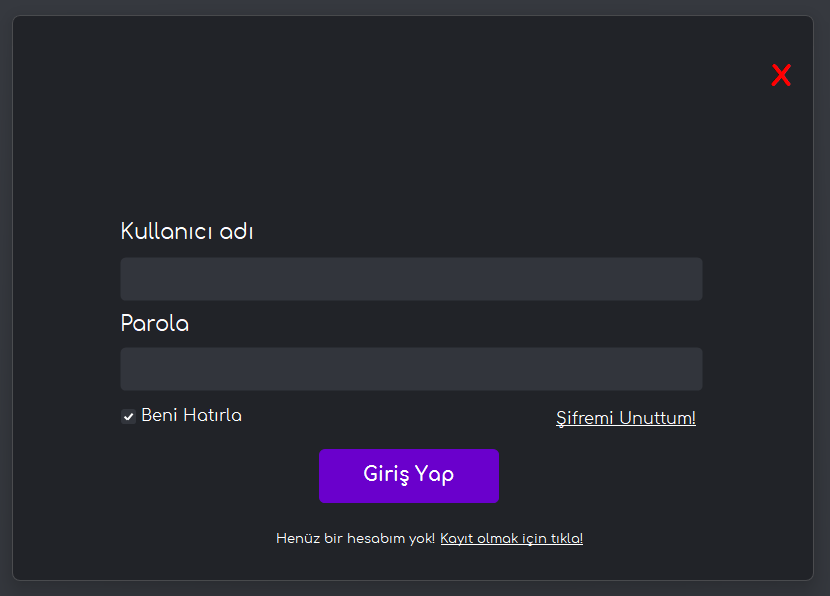The width and height of the screenshot is (830, 596).
Task: Select the password text box
Action: [x=411, y=369]
